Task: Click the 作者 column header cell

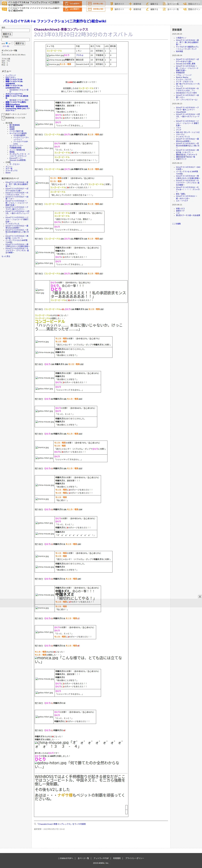Action: click(82, 46)
